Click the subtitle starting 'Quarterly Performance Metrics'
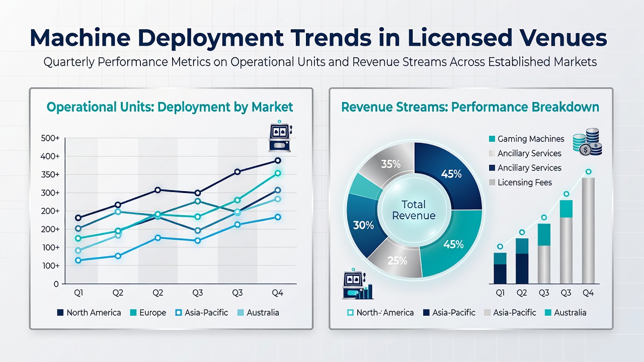This screenshot has width=644, height=362. [x=320, y=62]
